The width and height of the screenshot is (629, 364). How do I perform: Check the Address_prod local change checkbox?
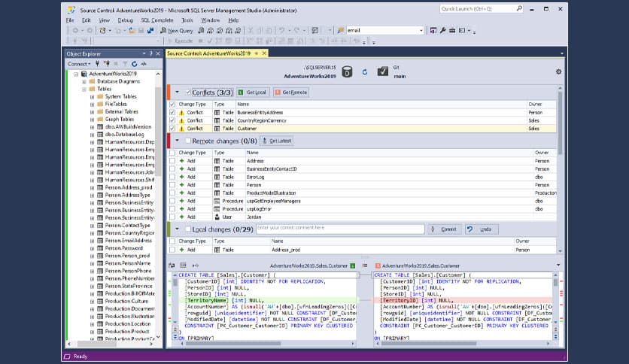click(172, 250)
